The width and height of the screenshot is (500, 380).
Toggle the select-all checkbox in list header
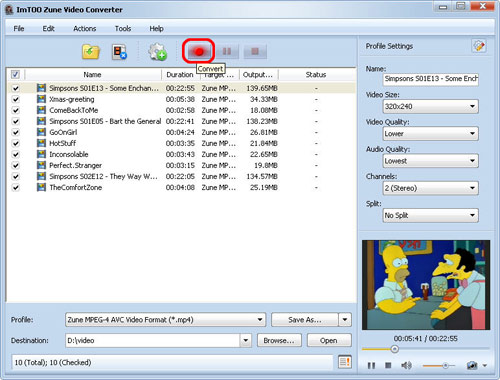coord(15,74)
